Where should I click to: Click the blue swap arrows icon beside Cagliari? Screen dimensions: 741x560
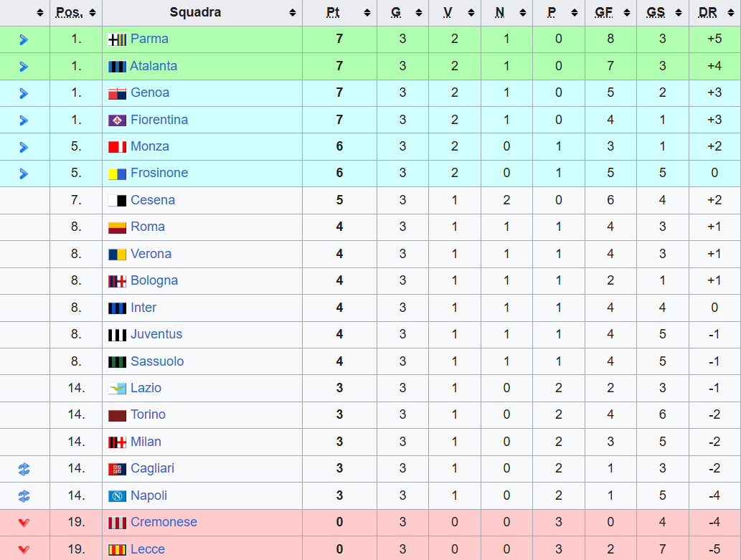tap(24, 469)
